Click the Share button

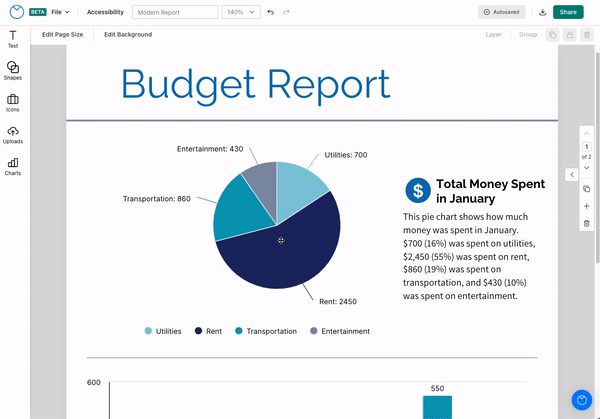coord(568,12)
